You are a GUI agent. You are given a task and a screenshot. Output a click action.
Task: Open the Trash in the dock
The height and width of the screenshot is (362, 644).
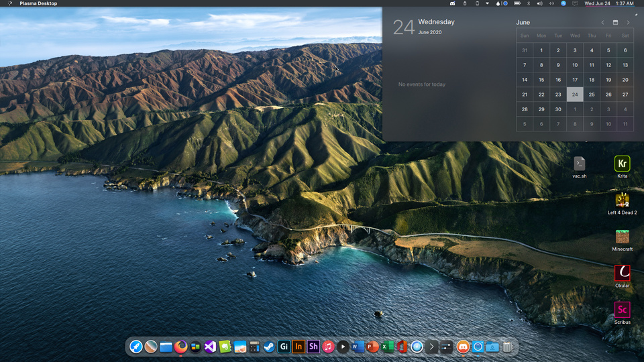click(508, 347)
